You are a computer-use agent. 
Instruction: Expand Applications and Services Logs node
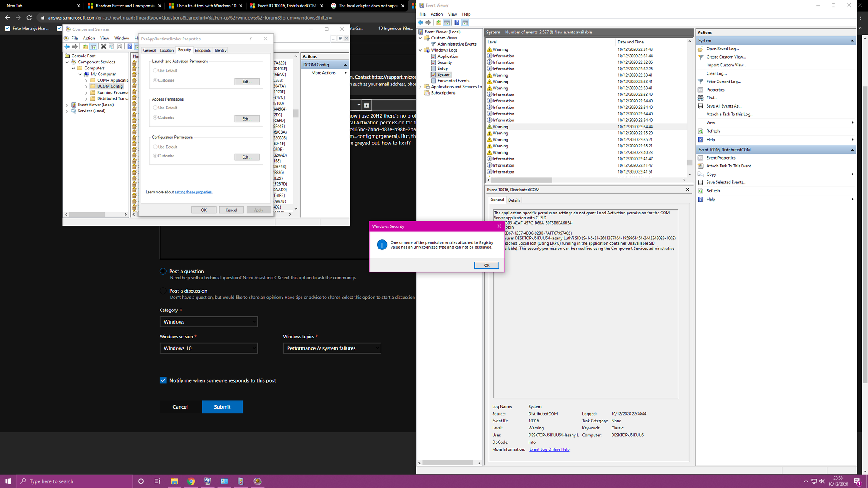(421, 87)
